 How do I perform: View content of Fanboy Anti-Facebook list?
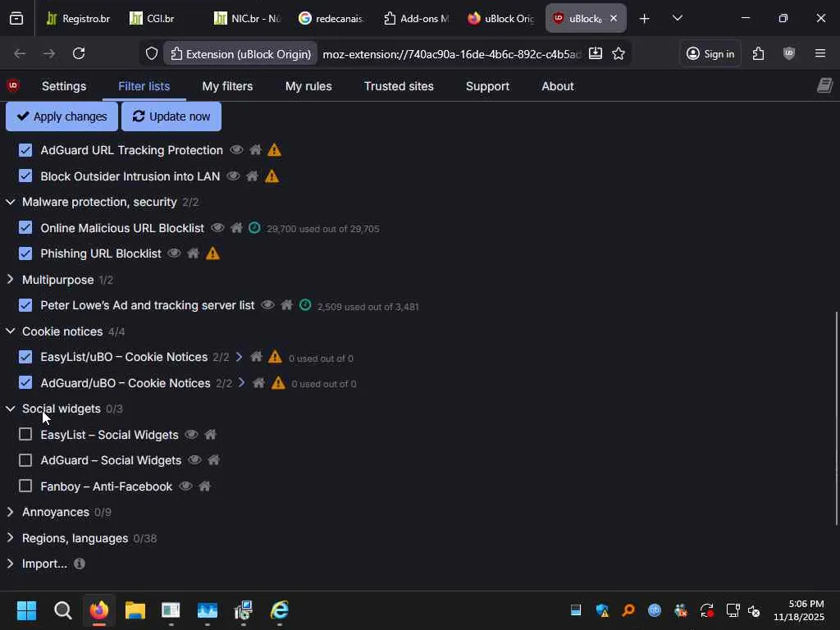[185, 486]
